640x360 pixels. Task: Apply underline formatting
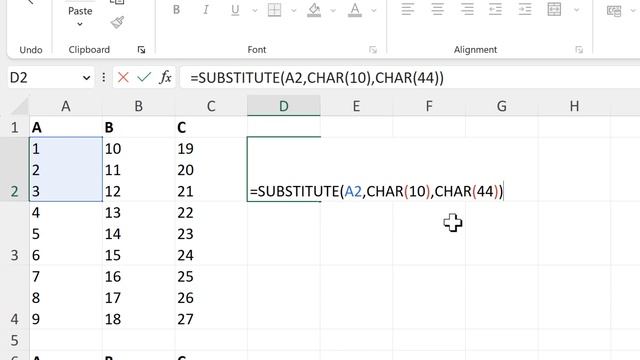pyautogui.click(x=235, y=10)
